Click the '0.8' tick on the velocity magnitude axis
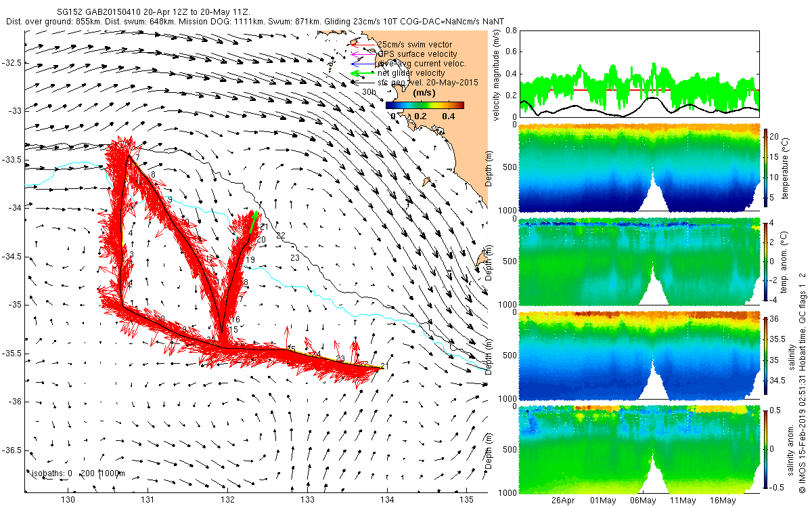 pos(512,30)
